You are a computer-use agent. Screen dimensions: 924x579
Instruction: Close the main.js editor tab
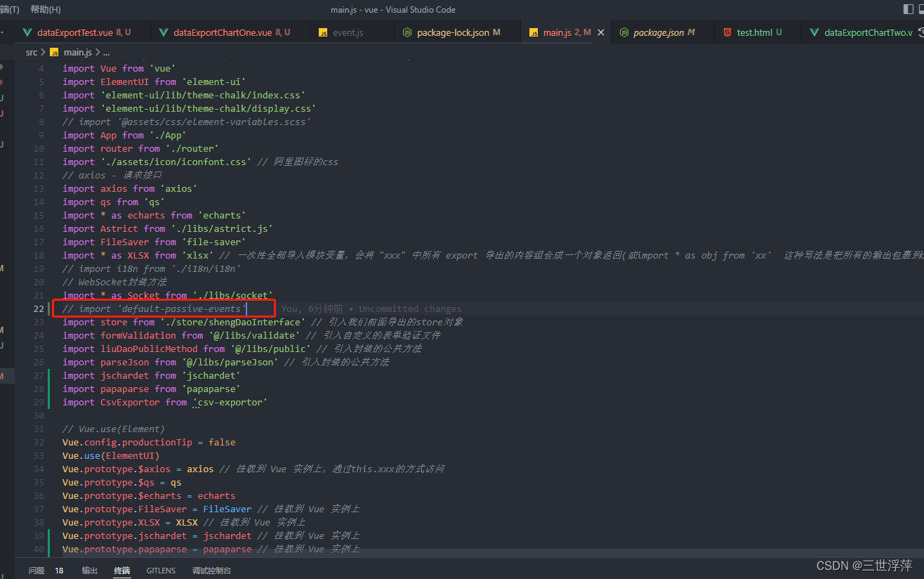coord(600,32)
